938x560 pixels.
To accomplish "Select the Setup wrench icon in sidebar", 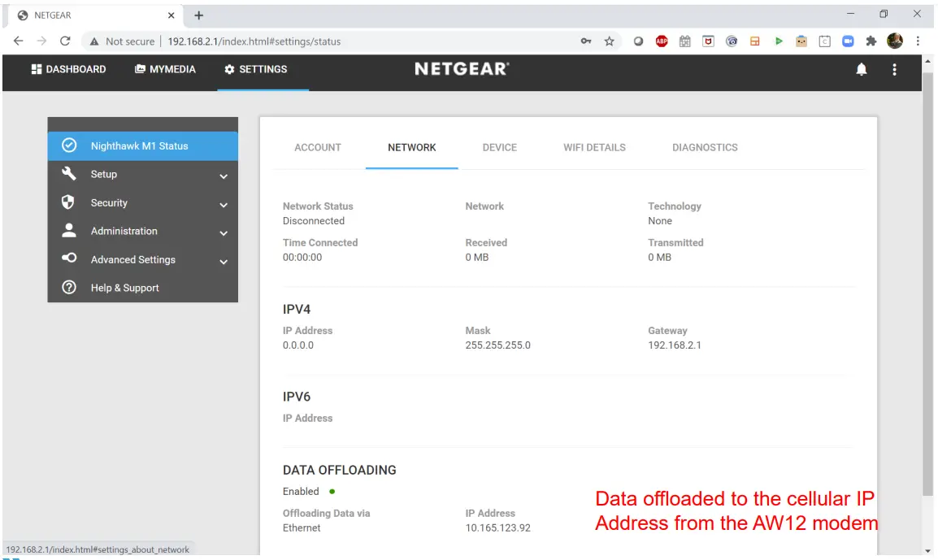I will 70,174.
